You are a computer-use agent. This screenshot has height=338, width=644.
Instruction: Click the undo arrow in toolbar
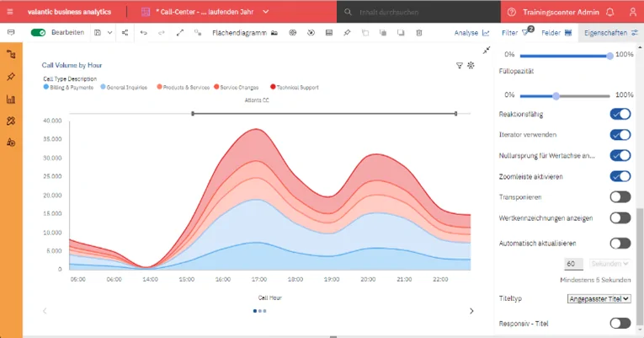[143, 33]
